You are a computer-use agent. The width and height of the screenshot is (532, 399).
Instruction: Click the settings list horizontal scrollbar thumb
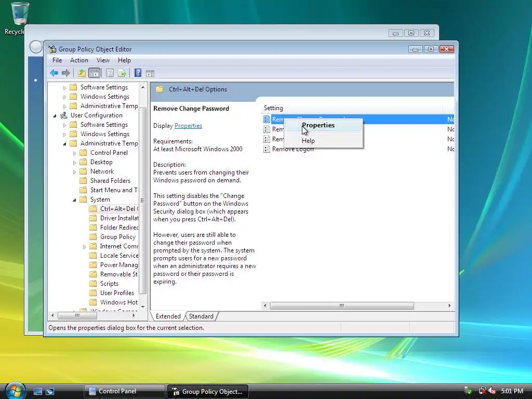(342, 305)
